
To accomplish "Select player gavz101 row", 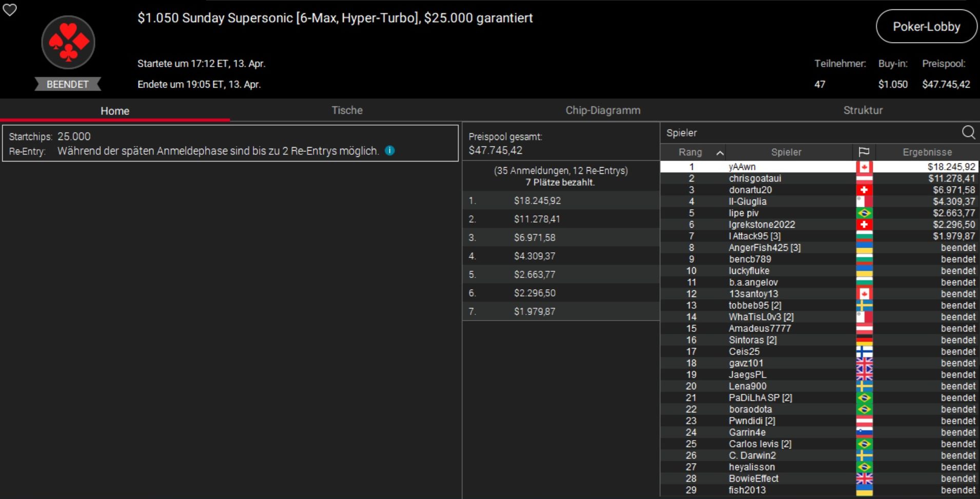I will pyautogui.click(x=819, y=363).
